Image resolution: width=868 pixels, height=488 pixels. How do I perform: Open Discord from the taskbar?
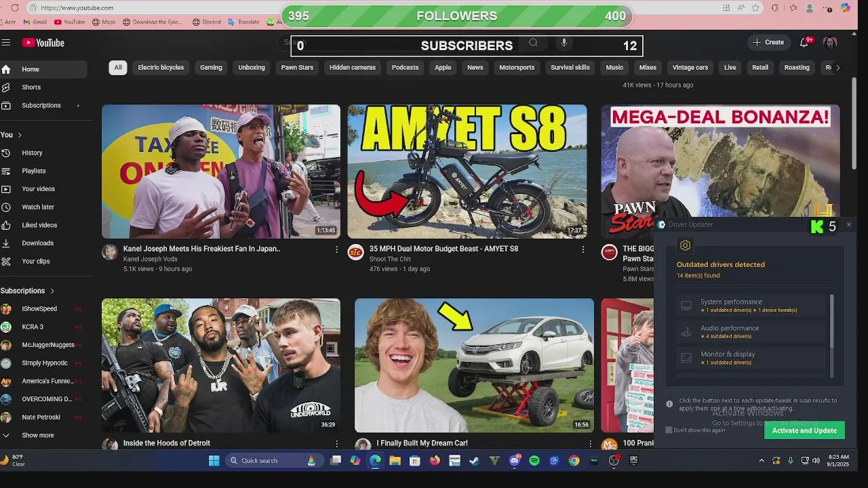[515, 461]
